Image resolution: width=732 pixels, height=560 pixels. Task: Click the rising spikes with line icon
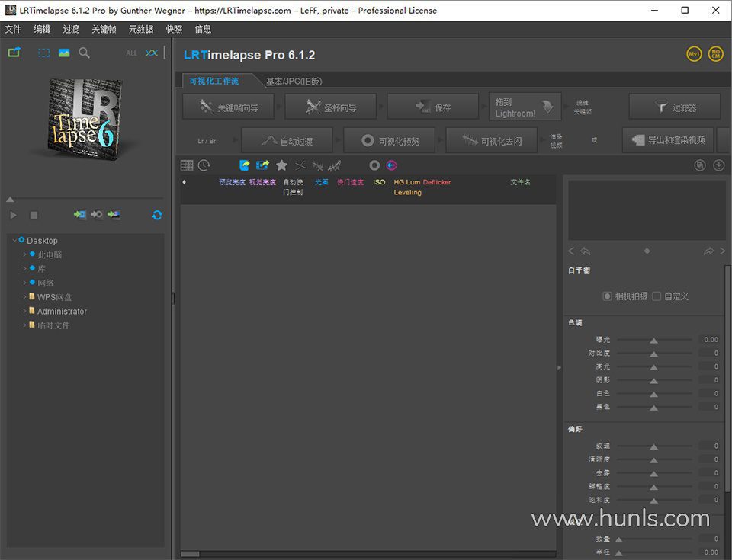pyautogui.click(x=334, y=165)
